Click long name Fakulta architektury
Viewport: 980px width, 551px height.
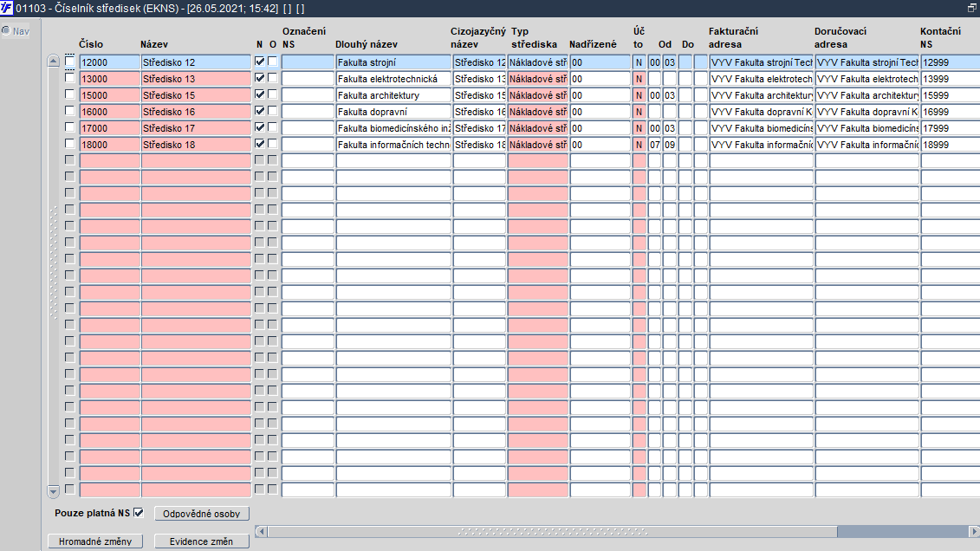pos(393,95)
